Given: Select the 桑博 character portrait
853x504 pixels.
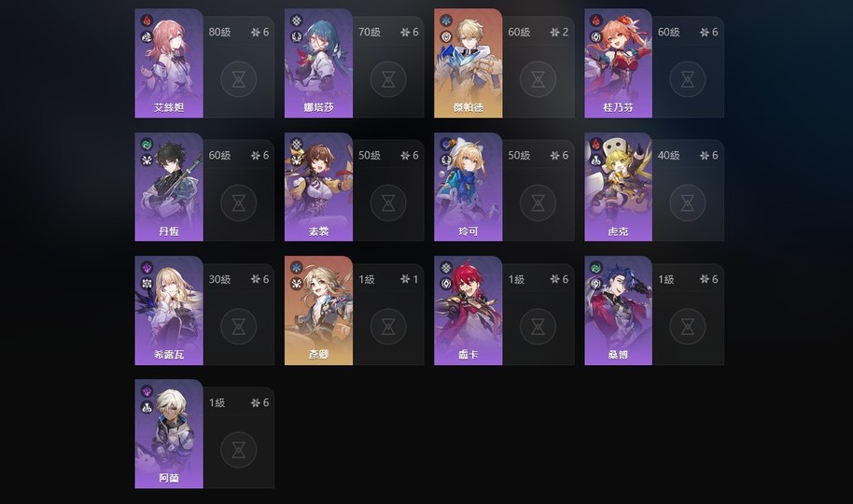Looking at the screenshot, I should pos(618,310).
